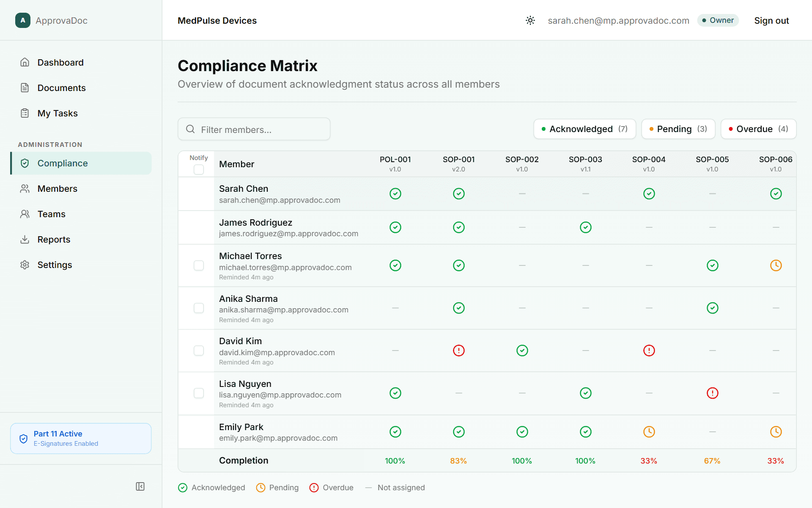
Task: Check the notify box for Michael Torres
Action: (198, 265)
